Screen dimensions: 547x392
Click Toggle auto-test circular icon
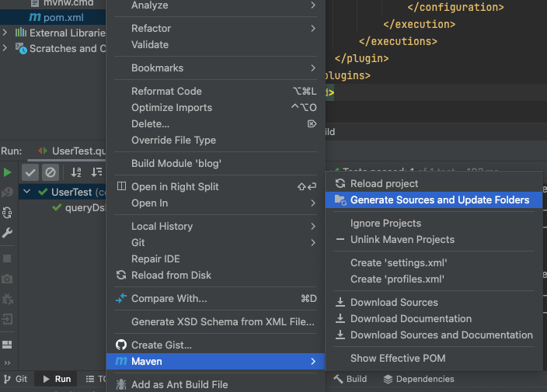click(x=7, y=212)
